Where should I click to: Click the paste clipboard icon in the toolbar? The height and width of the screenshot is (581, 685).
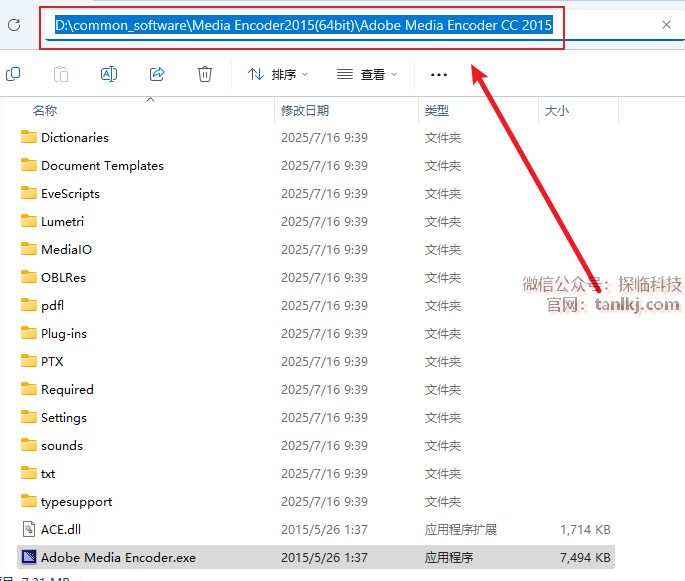[61, 74]
